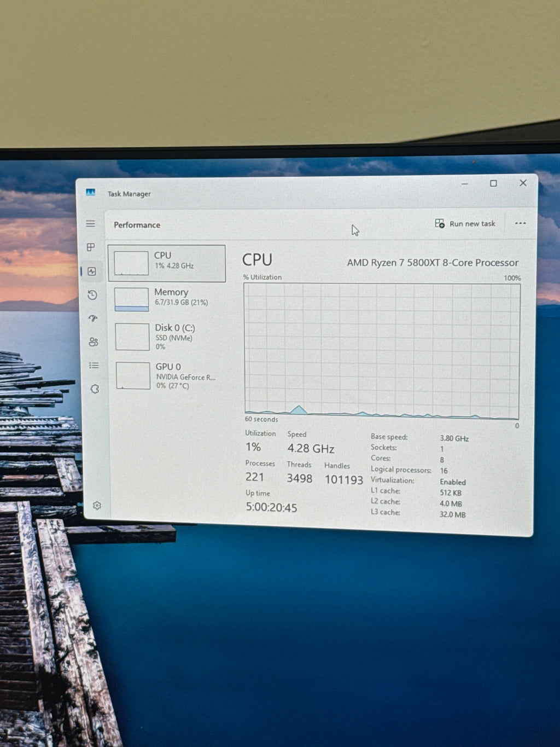Open the Processes page icon

click(91, 247)
